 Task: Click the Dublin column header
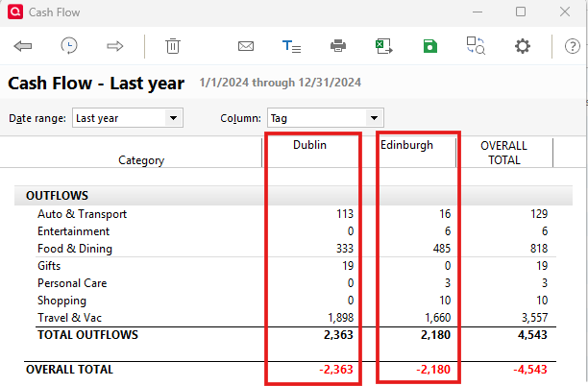pyautogui.click(x=309, y=145)
